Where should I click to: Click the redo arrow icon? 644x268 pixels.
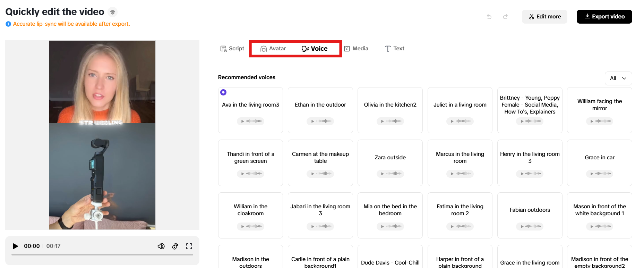[505, 17]
